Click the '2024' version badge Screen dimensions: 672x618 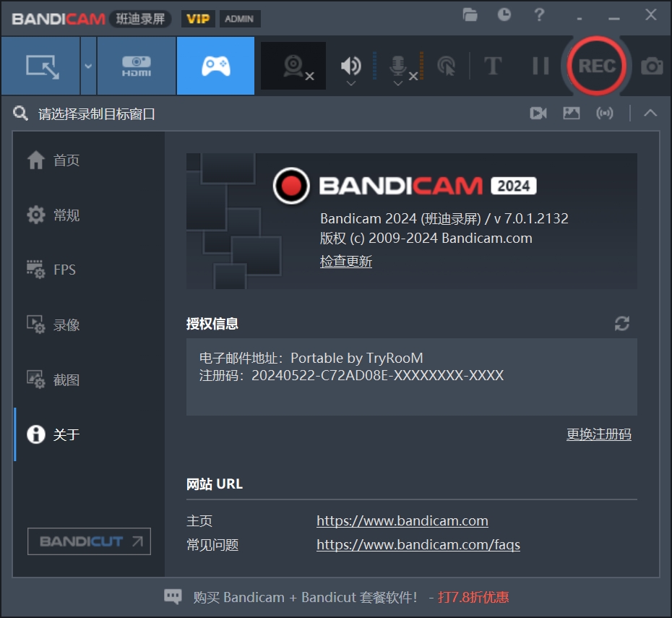click(514, 186)
